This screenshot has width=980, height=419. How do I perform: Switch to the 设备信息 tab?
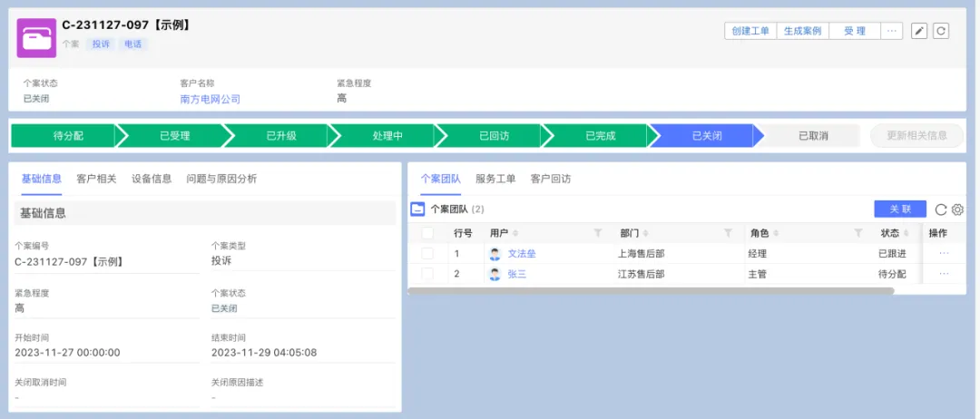tap(152, 179)
